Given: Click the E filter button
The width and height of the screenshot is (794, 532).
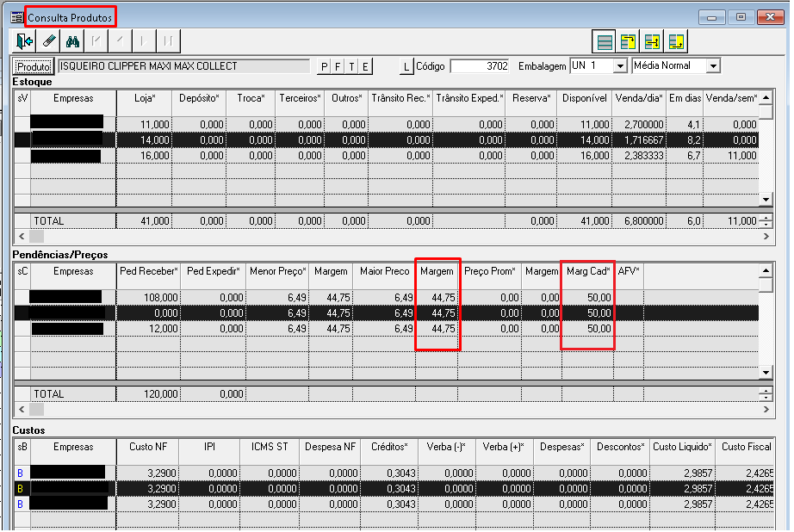Looking at the screenshot, I should (365, 66).
